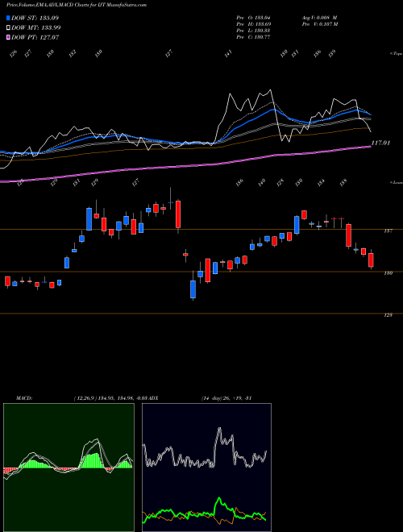Select the 'Pre C: 130.77' value

(253, 37)
